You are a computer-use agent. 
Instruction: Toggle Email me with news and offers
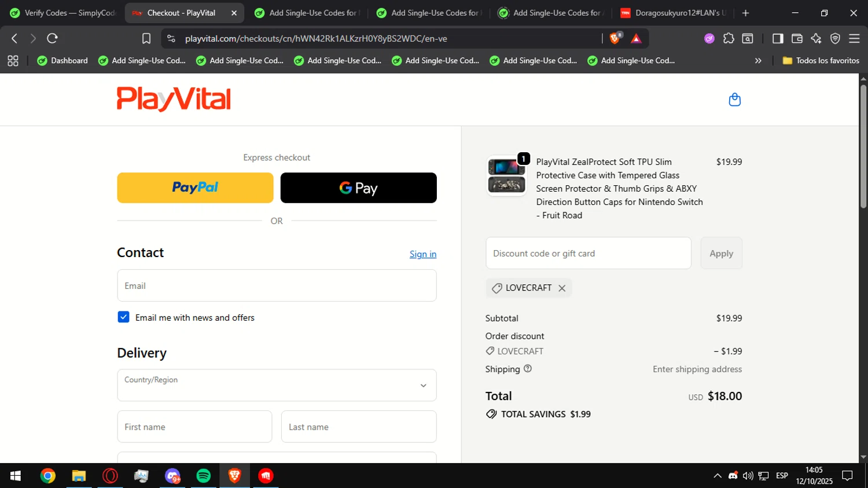point(123,317)
